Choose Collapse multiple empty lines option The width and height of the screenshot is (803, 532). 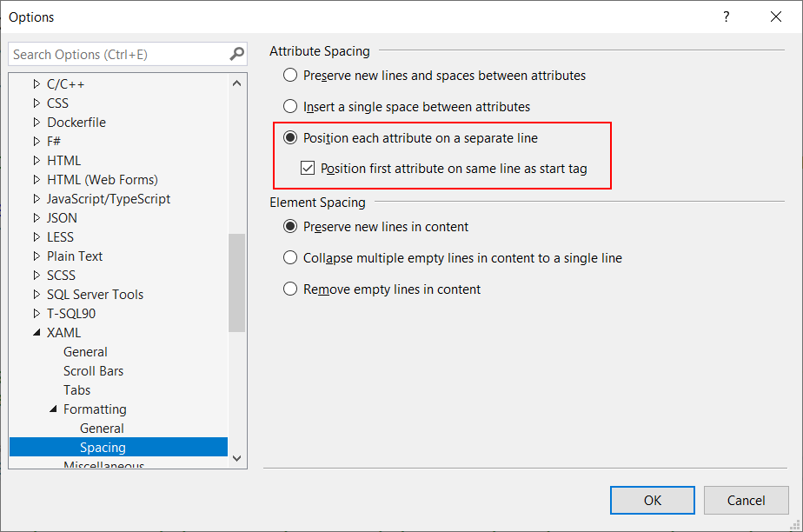(291, 258)
